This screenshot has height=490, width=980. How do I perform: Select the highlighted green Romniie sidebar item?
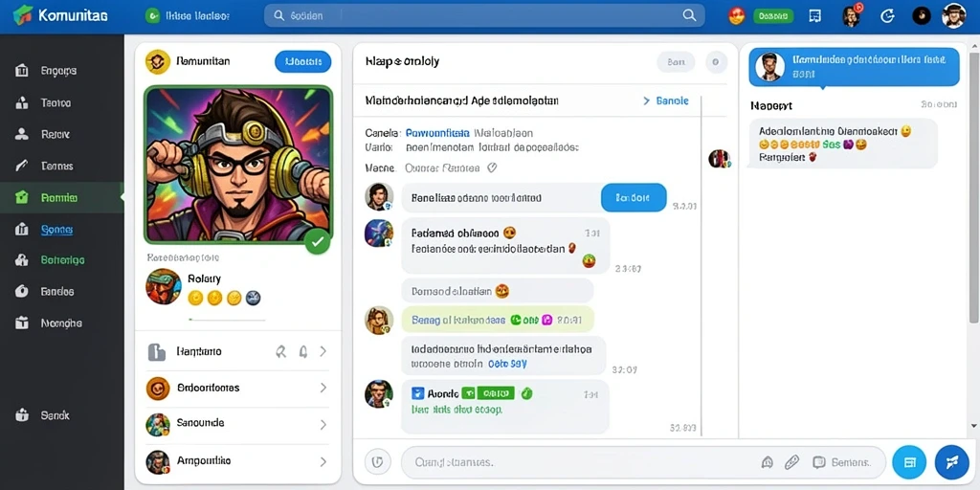coord(62,197)
